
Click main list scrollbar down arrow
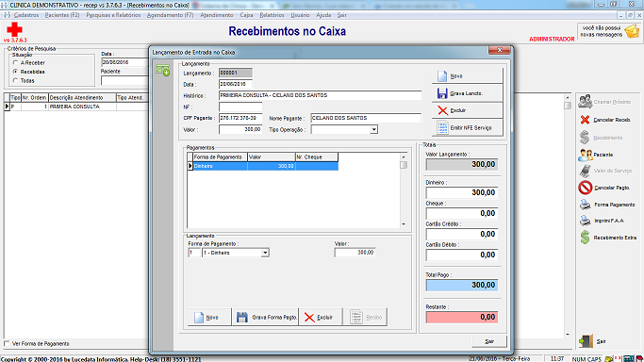click(x=568, y=334)
